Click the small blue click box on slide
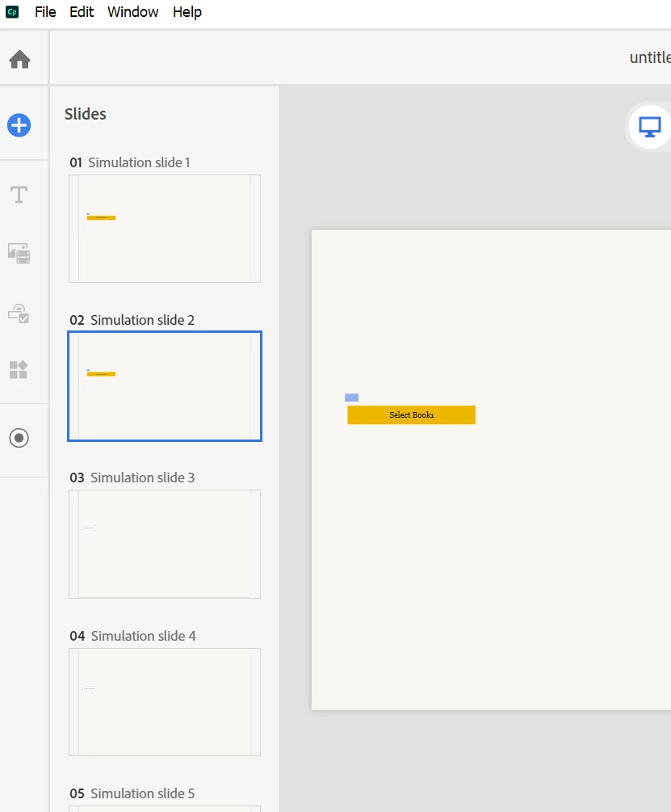671x812 pixels. click(352, 398)
